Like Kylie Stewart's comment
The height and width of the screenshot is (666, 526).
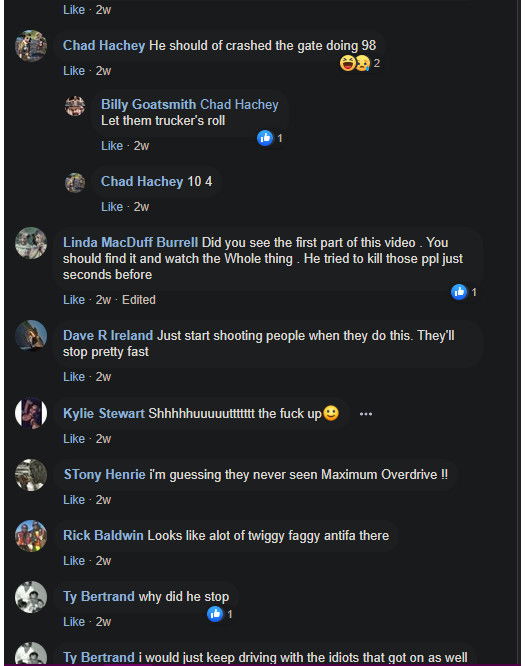tap(74, 439)
